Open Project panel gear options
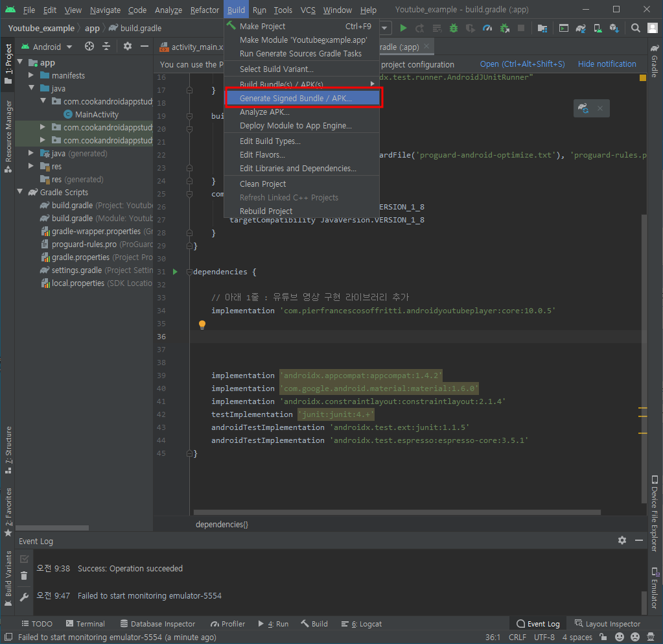Viewport: 663px width, 644px height. click(x=127, y=47)
